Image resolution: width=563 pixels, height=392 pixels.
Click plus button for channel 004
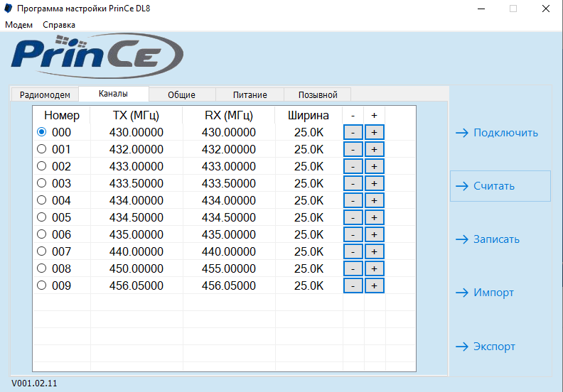[374, 200]
